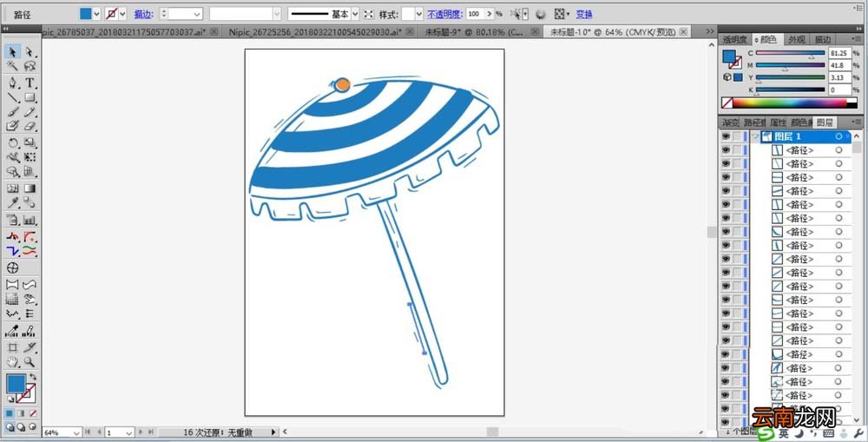
Task: Select the Eyedropper tool
Action: 13,202
